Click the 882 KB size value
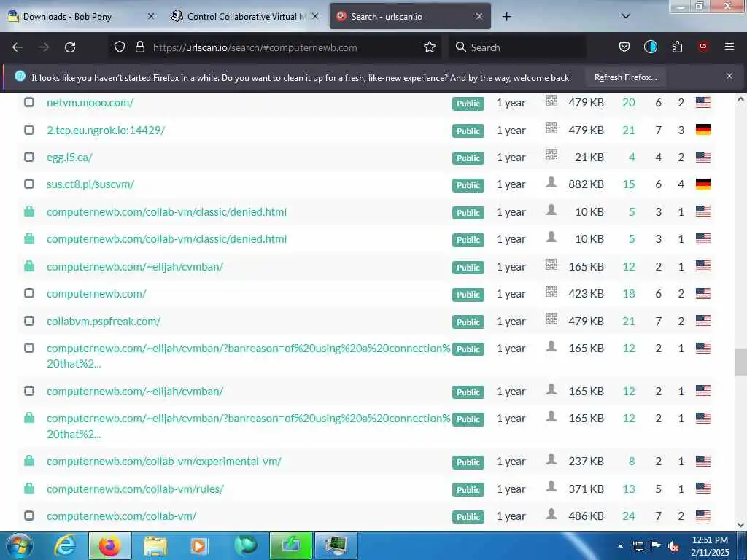This screenshot has height=560, width=747. (x=586, y=184)
